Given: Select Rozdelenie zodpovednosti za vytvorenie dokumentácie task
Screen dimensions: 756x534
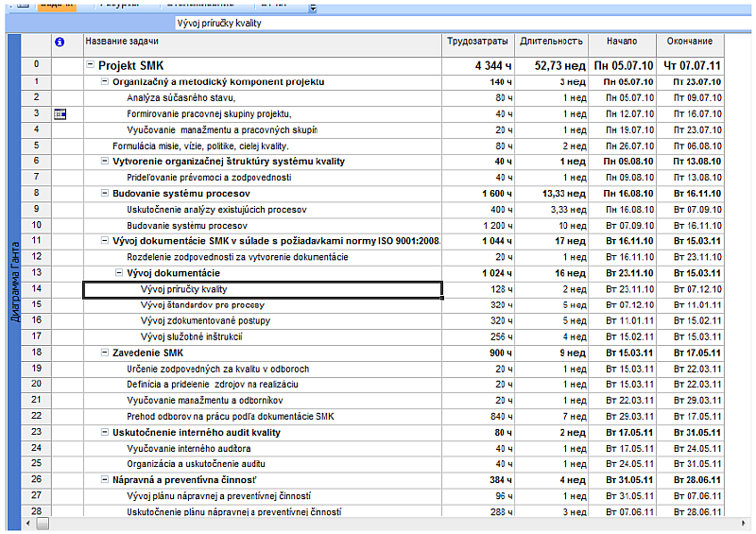Looking at the screenshot, I should (238, 257).
